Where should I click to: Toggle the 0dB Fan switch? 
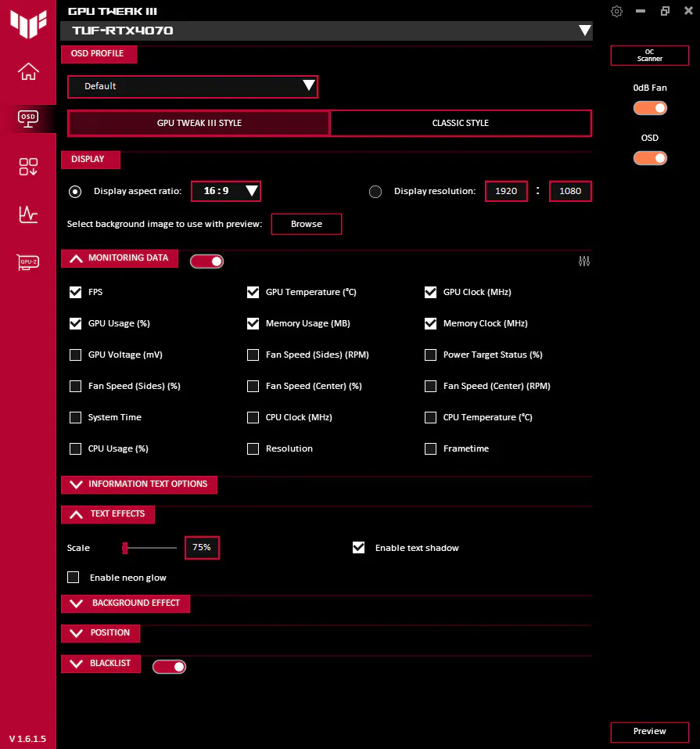point(650,108)
